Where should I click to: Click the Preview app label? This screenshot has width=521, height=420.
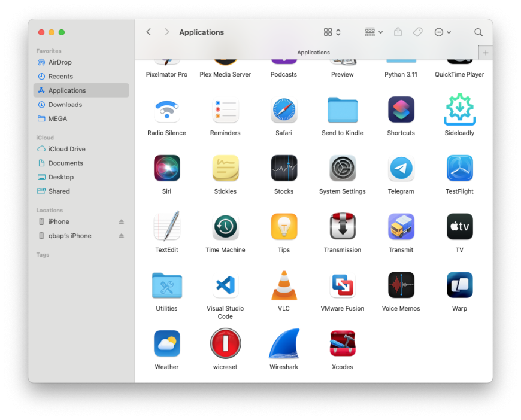pyautogui.click(x=342, y=74)
